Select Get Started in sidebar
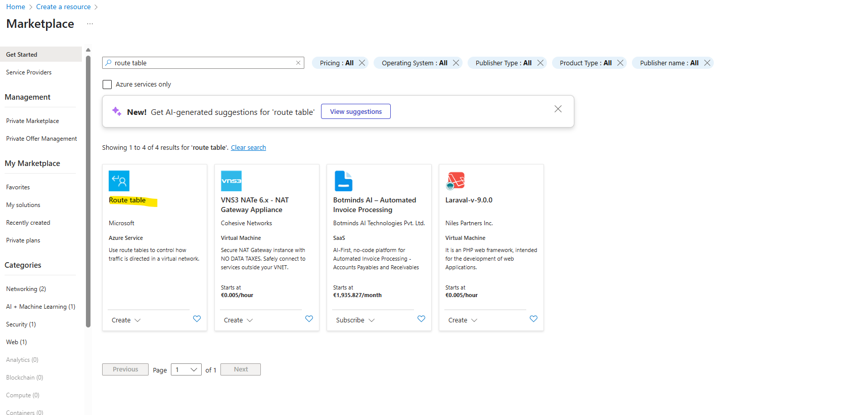 pyautogui.click(x=41, y=54)
